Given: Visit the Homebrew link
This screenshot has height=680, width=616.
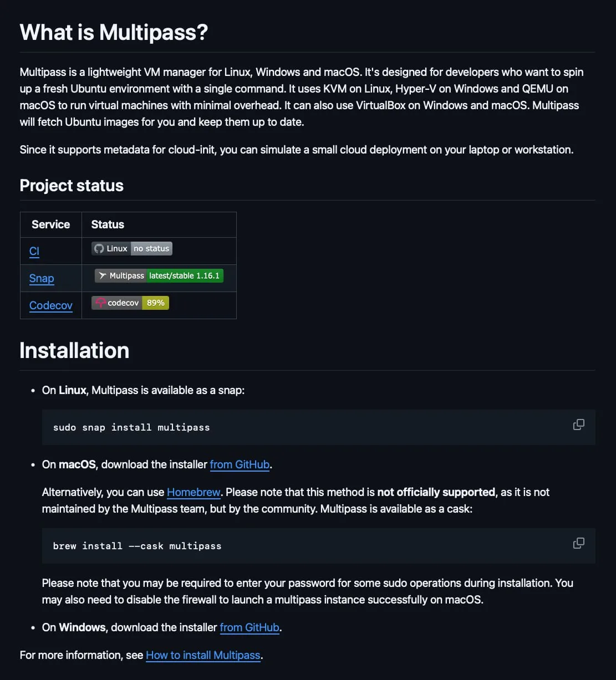Looking at the screenshot, I should pyautogui.click(x=194, y=492).
